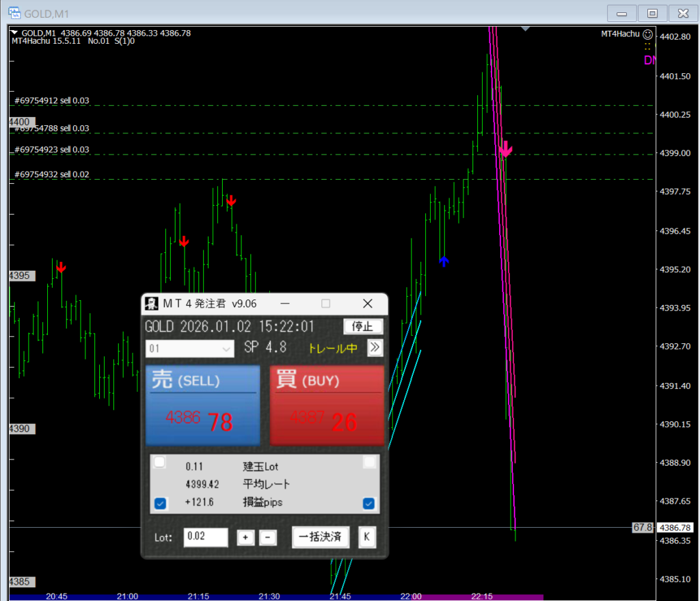The image size is (700, 601).
Task: Click the Lot input field showing 0.02
Action: (205, 537)
